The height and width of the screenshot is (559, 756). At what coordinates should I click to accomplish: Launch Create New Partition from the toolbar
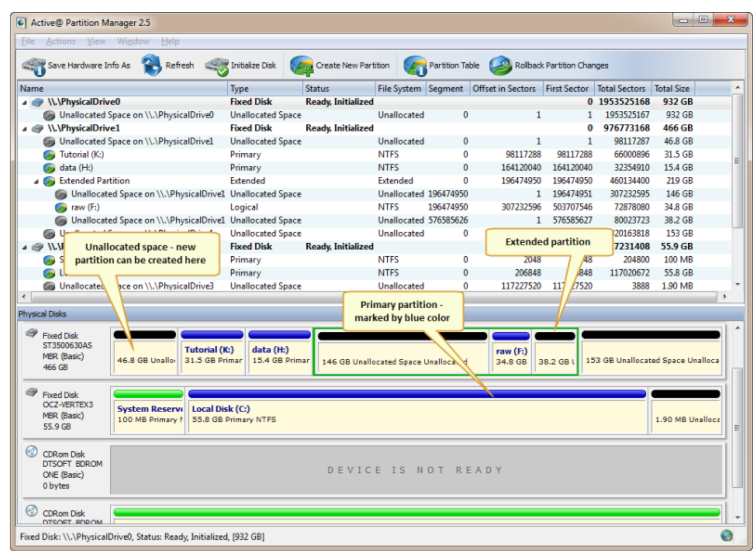302,66
